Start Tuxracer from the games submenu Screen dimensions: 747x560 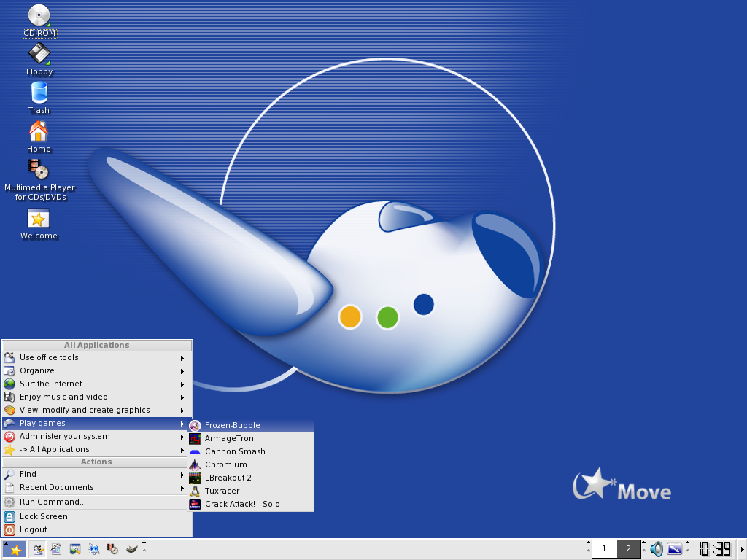[x=251, y=491]
